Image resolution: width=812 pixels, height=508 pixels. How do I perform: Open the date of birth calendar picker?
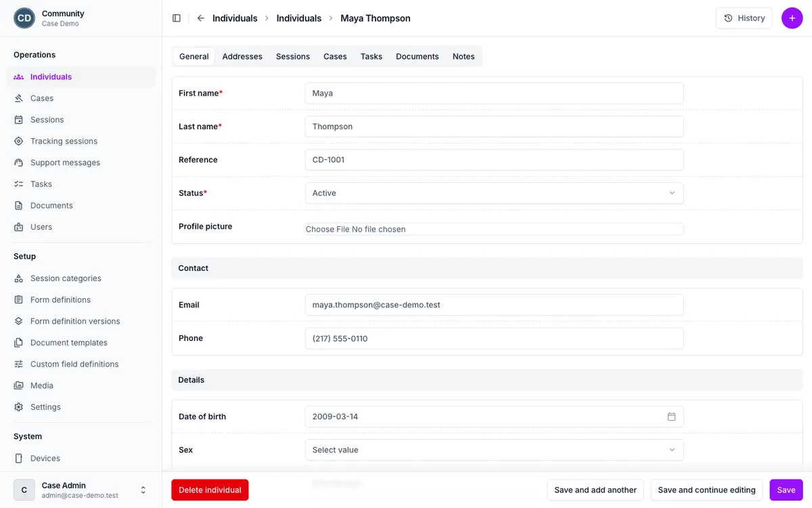pos(671,417)
